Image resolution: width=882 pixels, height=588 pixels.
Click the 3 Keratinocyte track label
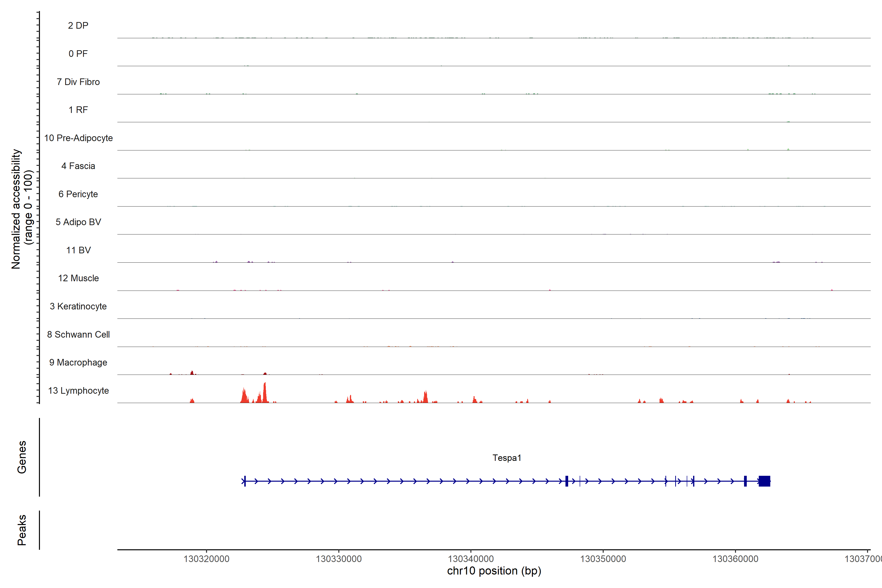(78, 306)
